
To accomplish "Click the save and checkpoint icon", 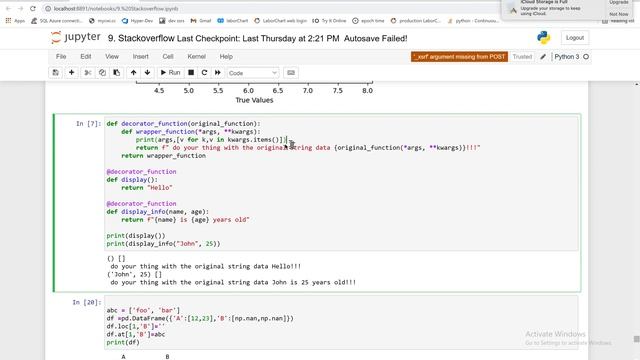I will tap(56, 73).
